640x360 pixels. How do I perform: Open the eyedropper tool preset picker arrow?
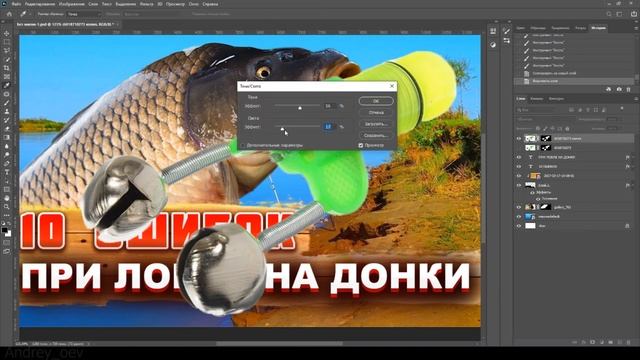coord(30,14)
